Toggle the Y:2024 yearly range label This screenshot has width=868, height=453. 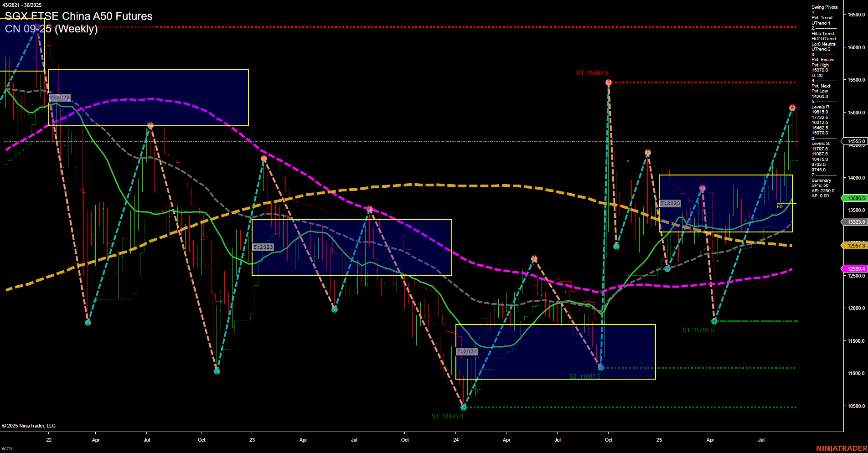[x=467, y=351]
